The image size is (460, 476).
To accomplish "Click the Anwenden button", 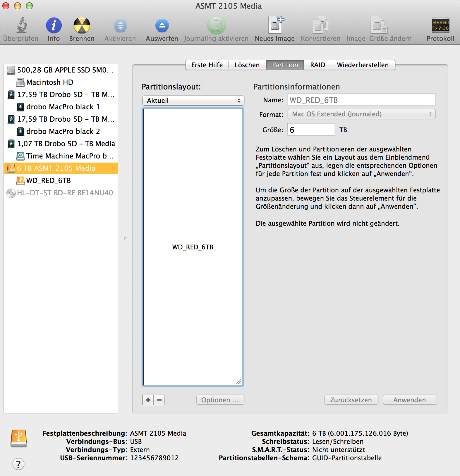I will (410, 400).
